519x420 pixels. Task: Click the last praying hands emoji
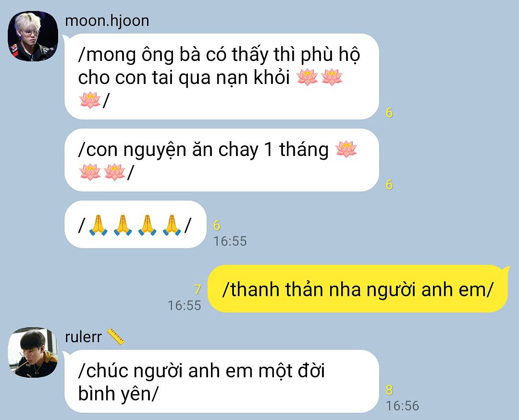click(x=172, y=225)
